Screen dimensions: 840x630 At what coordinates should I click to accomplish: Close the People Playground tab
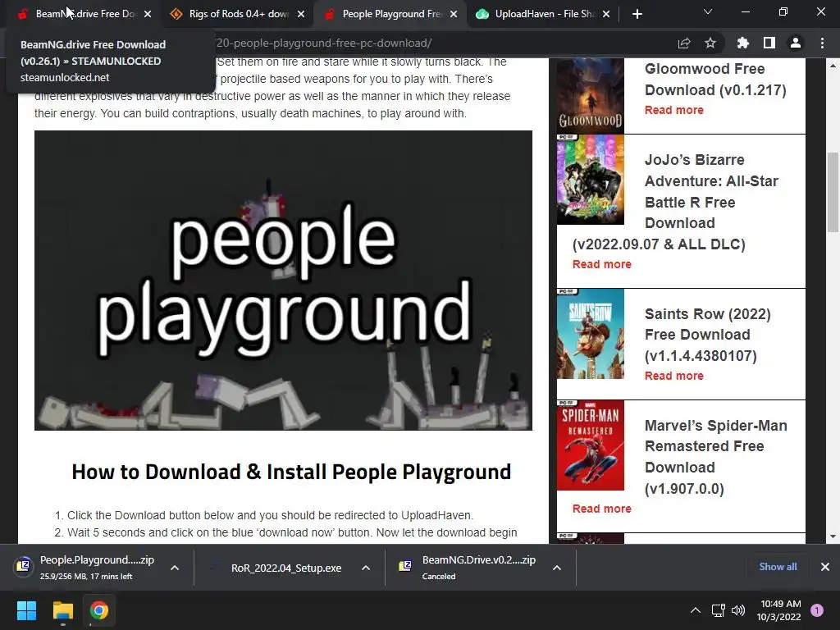(454, 14)
